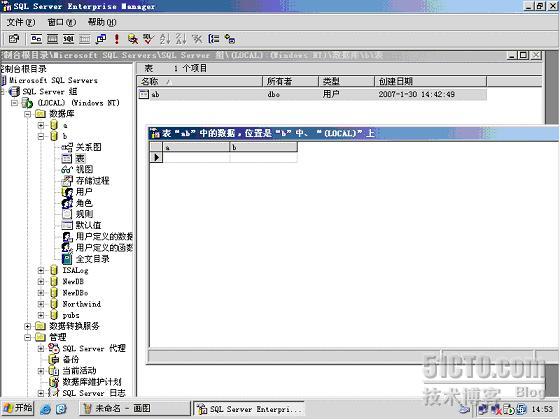Collapse the 数据库 folder node
This screenshot has height=420, width=560.
tap(28, 114)
